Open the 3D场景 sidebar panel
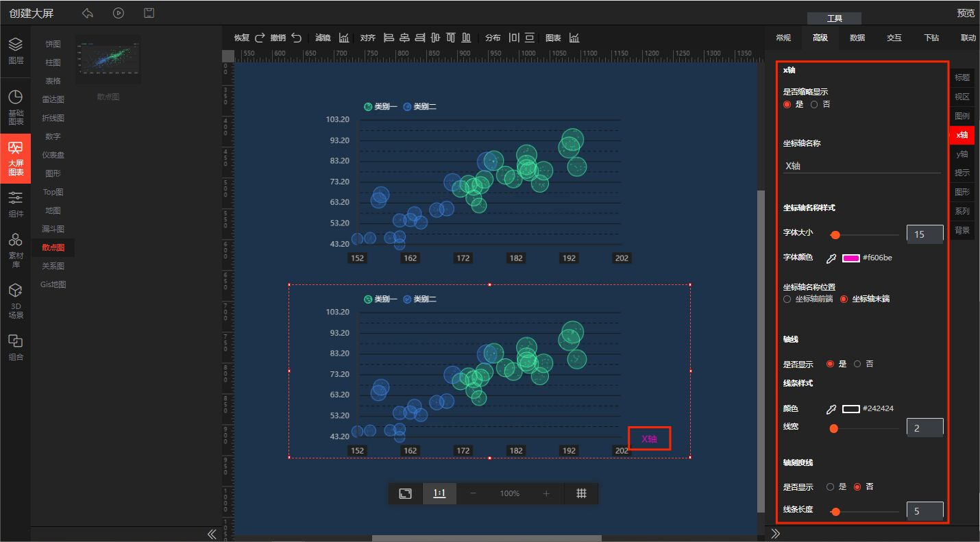The width and height of the screenshot is (980, 542). pyautogui.click(x=16, y=301)
